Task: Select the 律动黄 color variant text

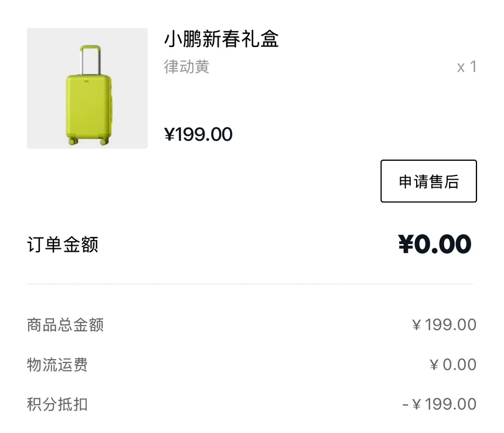Action: pos(186,67)
